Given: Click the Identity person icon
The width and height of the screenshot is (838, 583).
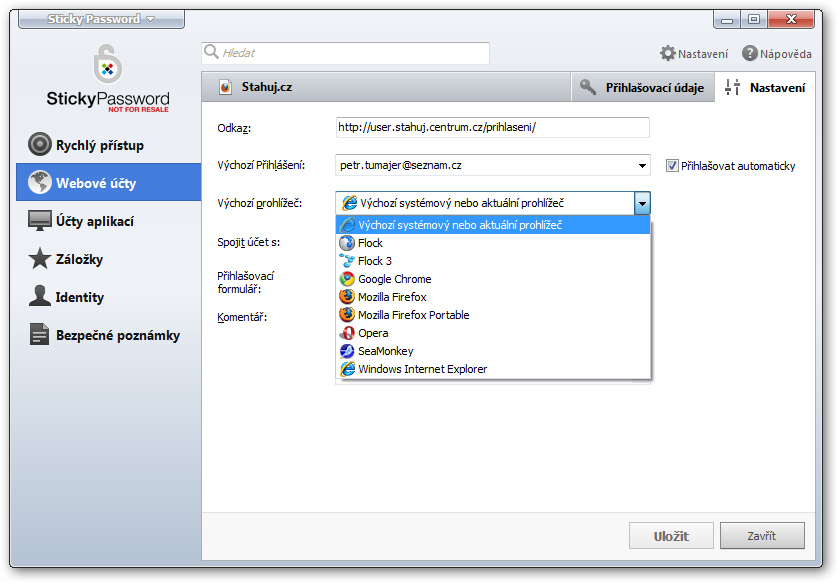Looking at the screenshot, I should click(40, 296).
